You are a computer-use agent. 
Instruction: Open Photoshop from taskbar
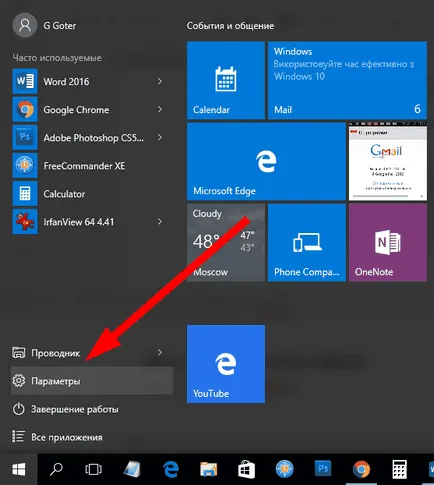323,469
